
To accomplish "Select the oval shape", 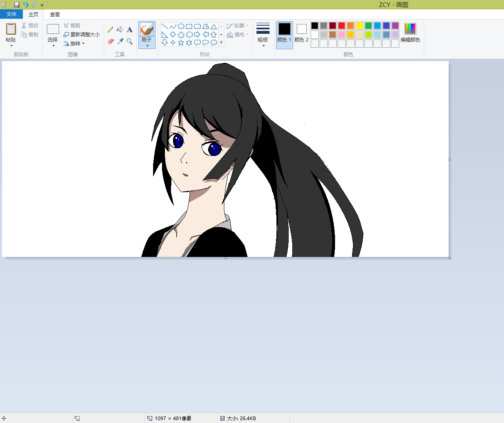I will tap(181, 26).
